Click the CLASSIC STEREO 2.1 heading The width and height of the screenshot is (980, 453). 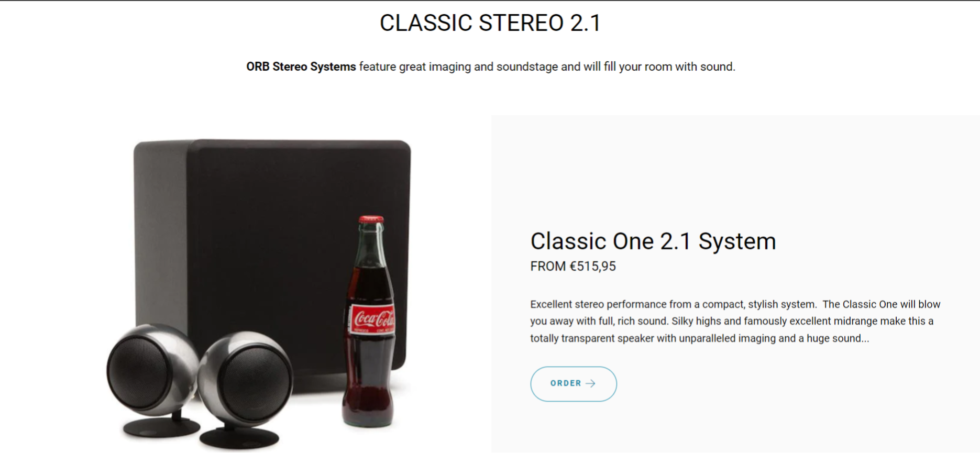pyautogui.click(x=490, y=23)
